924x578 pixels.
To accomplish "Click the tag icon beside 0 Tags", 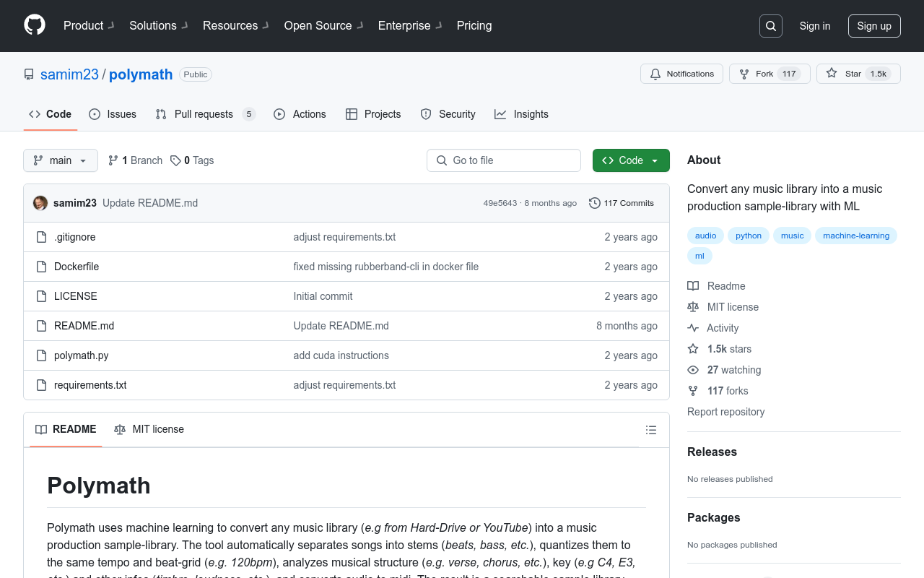I will pos(175,160).
